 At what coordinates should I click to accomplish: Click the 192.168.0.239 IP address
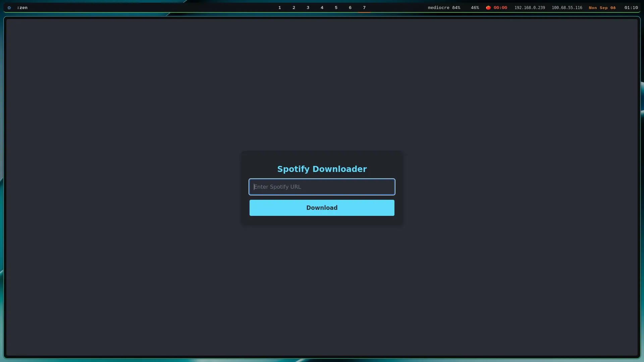pos(530,7)
